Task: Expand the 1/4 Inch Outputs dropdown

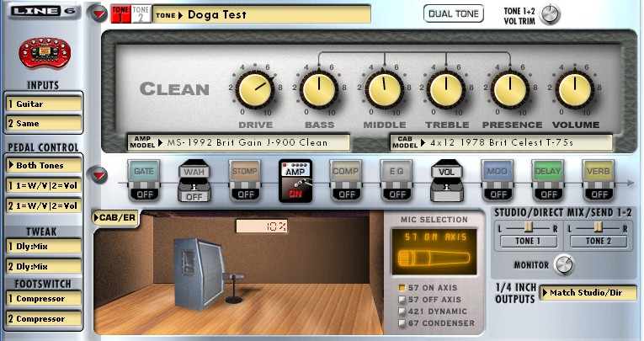Action: click(588, 293)
